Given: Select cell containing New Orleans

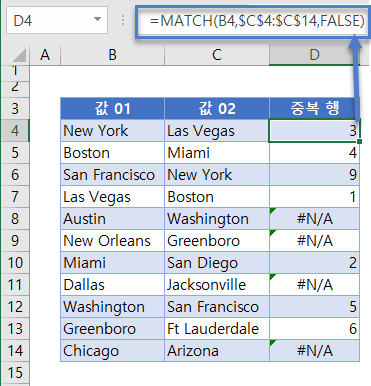Looking at the screenshot, I should [112, 241].
